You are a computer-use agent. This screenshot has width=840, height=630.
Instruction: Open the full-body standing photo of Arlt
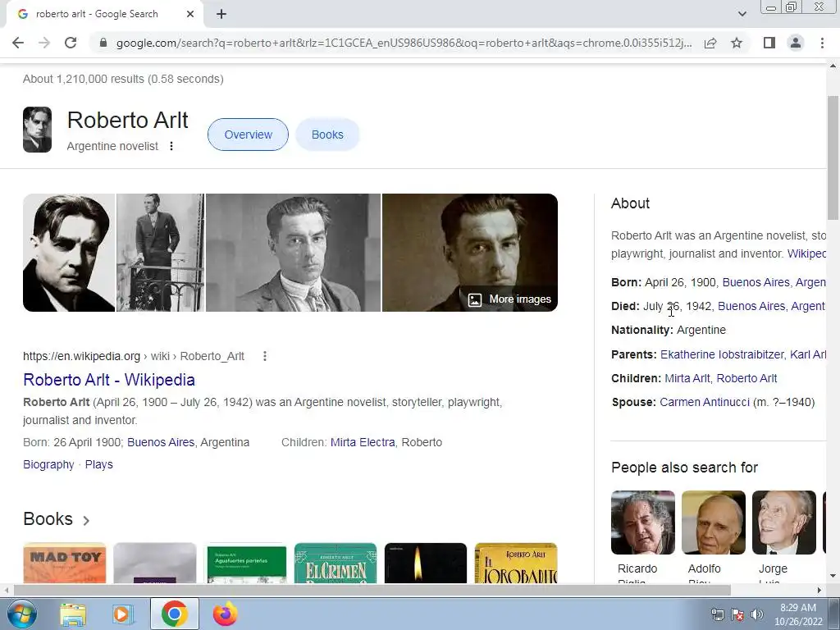160,253
